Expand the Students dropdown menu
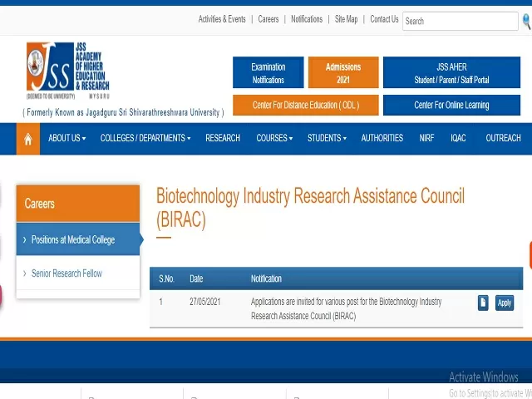This screenshot has width=532, height=399. coord(327,138)
